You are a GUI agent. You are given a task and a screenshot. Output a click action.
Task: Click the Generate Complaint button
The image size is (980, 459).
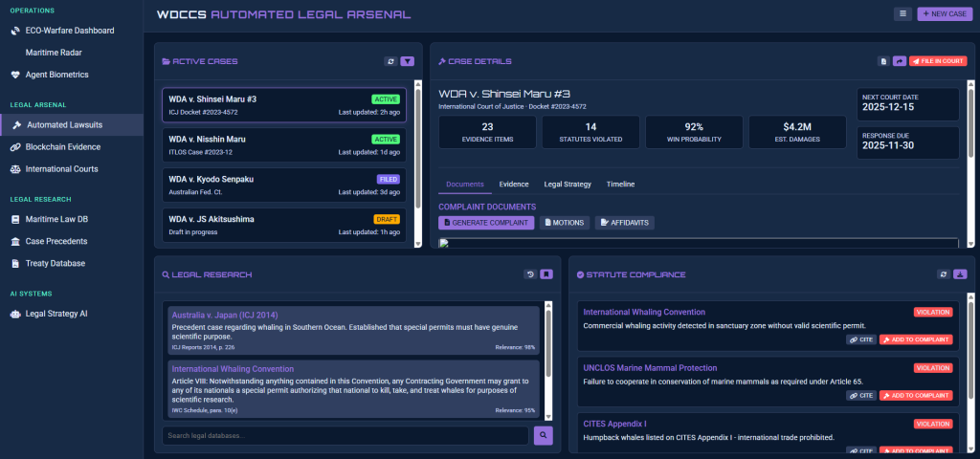(x=486, y=222)
